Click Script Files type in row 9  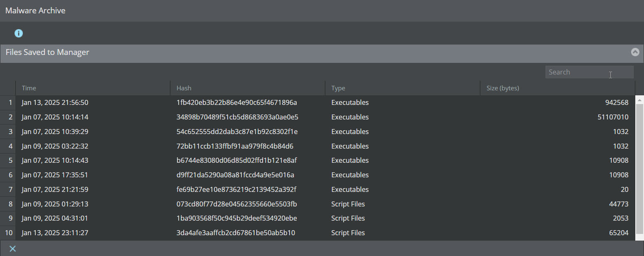coord(348,218)
